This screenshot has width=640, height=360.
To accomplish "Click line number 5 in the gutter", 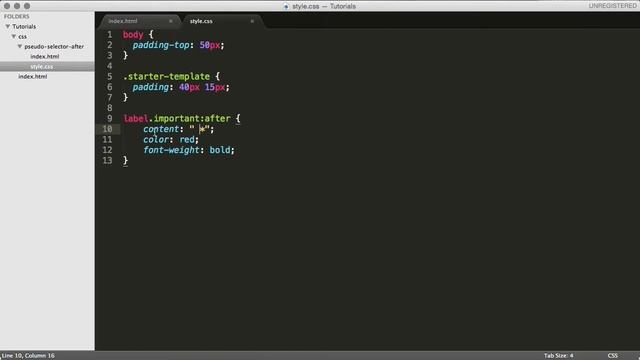I will tap(109, 76).
